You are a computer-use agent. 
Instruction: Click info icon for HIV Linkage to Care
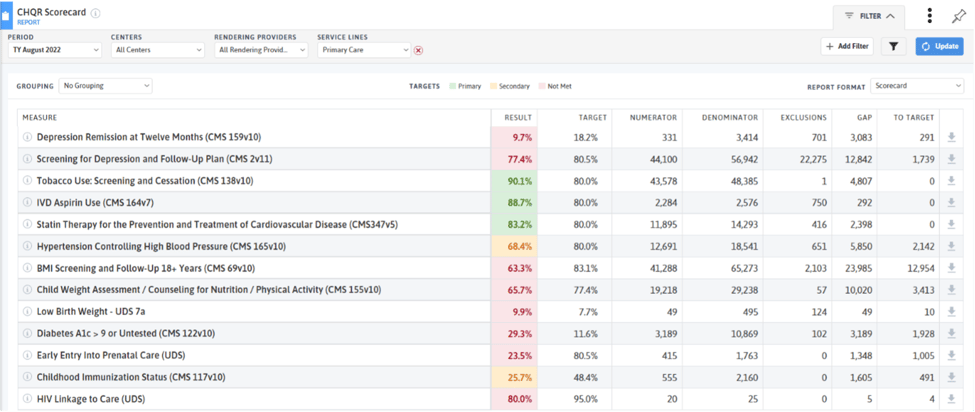point(28,399)
